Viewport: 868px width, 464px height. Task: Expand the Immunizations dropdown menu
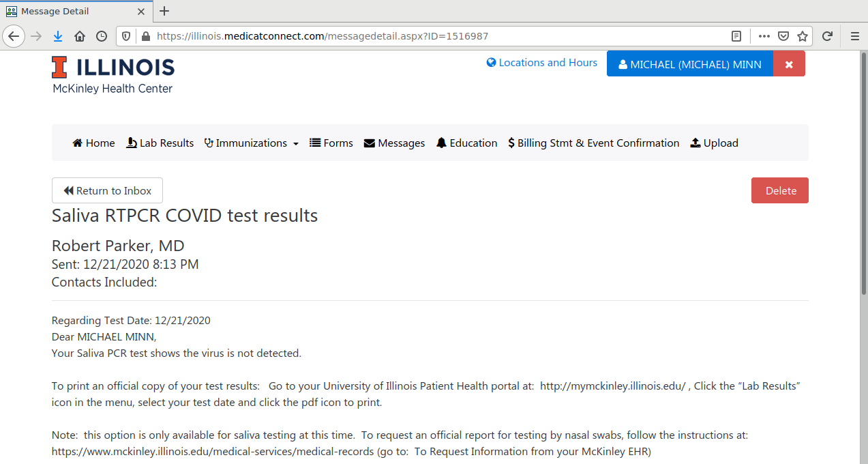click(x=252, y=143)
